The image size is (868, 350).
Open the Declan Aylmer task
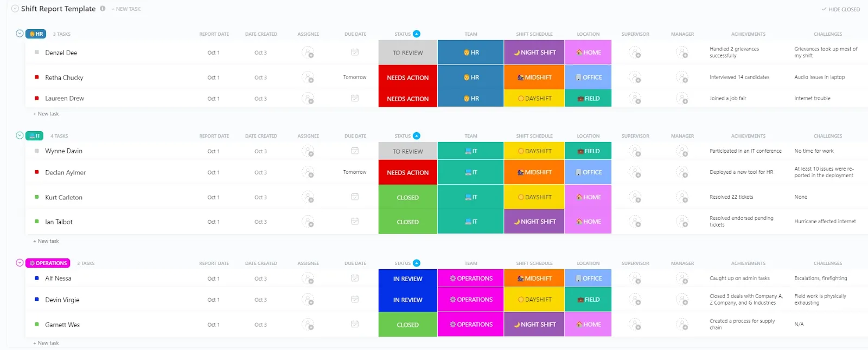tap(65, 172)
